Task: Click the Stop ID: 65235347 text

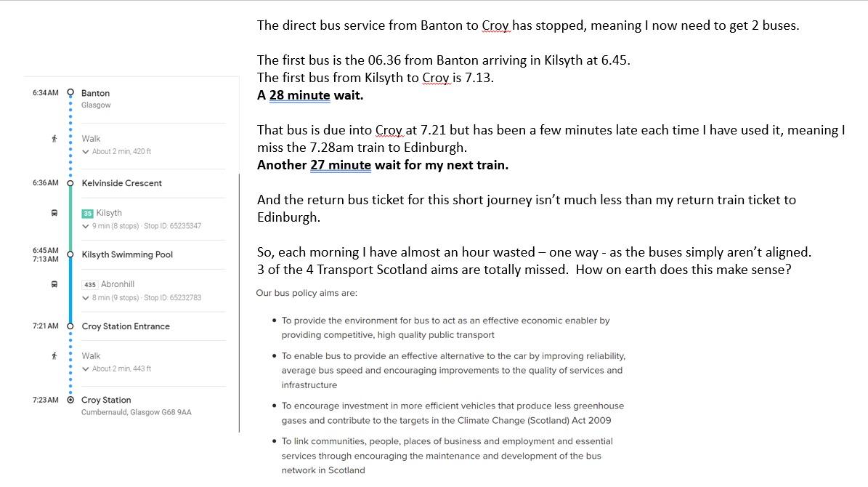Action: (173, 226)
